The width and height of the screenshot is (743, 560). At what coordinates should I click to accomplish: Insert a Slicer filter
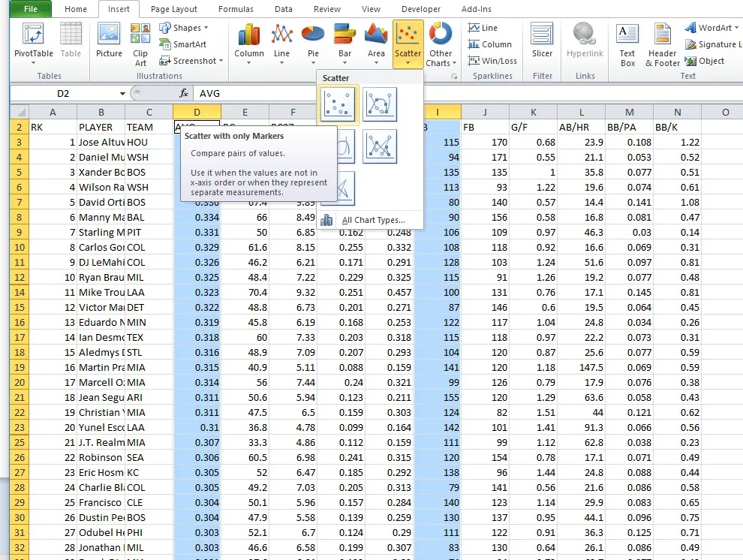pos(542,41)
